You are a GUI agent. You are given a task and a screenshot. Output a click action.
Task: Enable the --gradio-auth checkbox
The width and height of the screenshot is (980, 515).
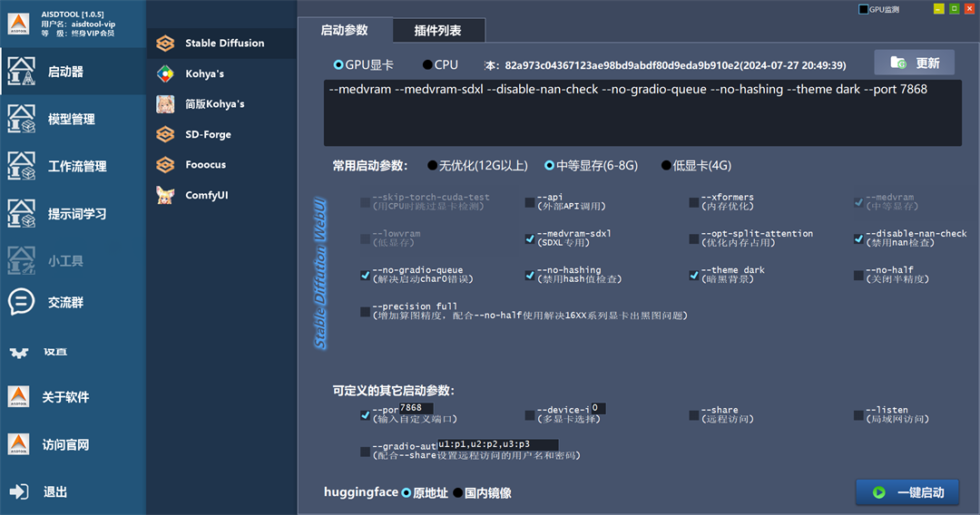click(365, 452)
